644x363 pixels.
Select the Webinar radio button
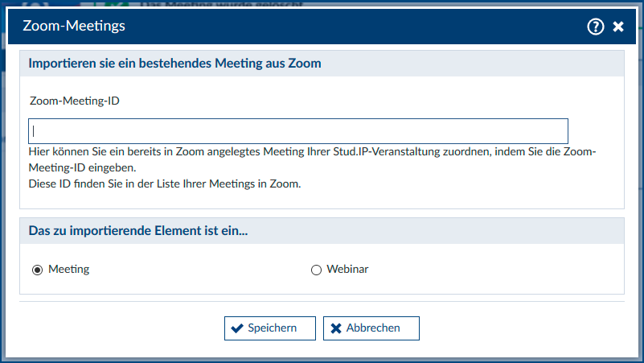pos(316,270)
